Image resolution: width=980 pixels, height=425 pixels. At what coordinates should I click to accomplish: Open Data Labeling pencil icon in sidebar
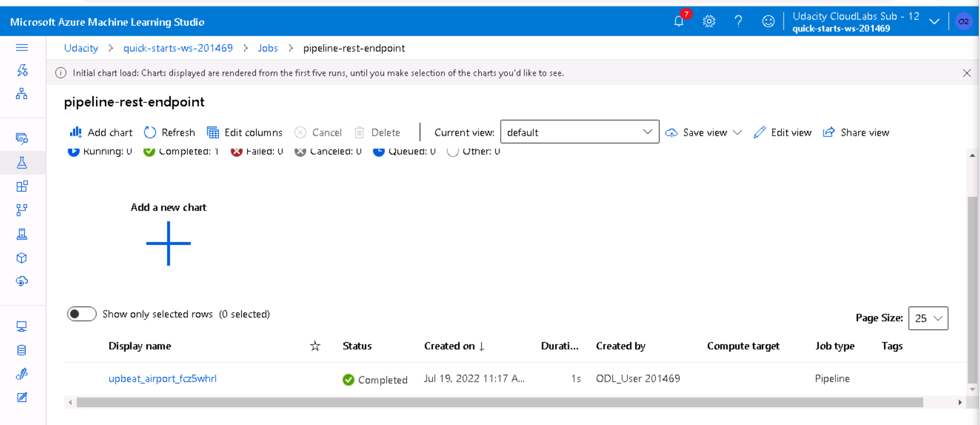pyautogui.click(x=22, y=397)
